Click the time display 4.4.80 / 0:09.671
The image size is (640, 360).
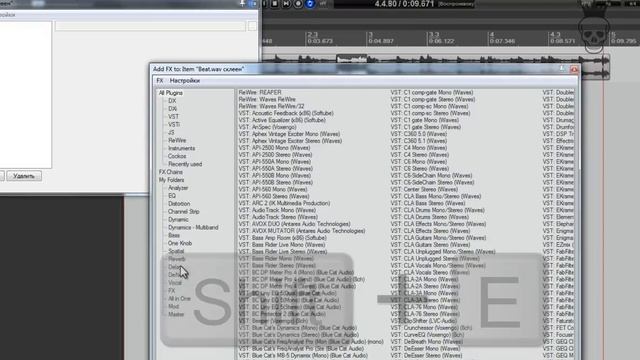click(404, 4)
